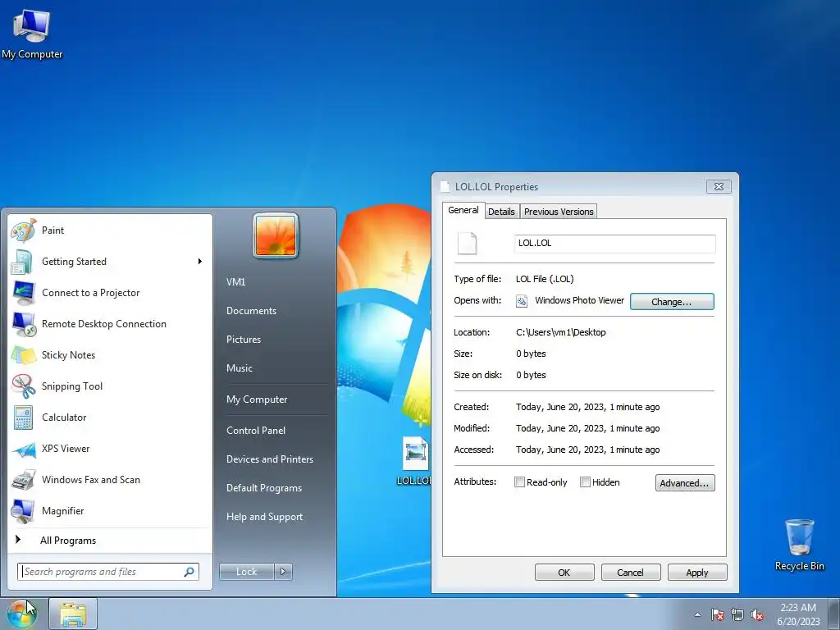Viewport: 840px width, 630px height.
Task: Click the file name field LOL.LOL
Action: coord(615,243)
